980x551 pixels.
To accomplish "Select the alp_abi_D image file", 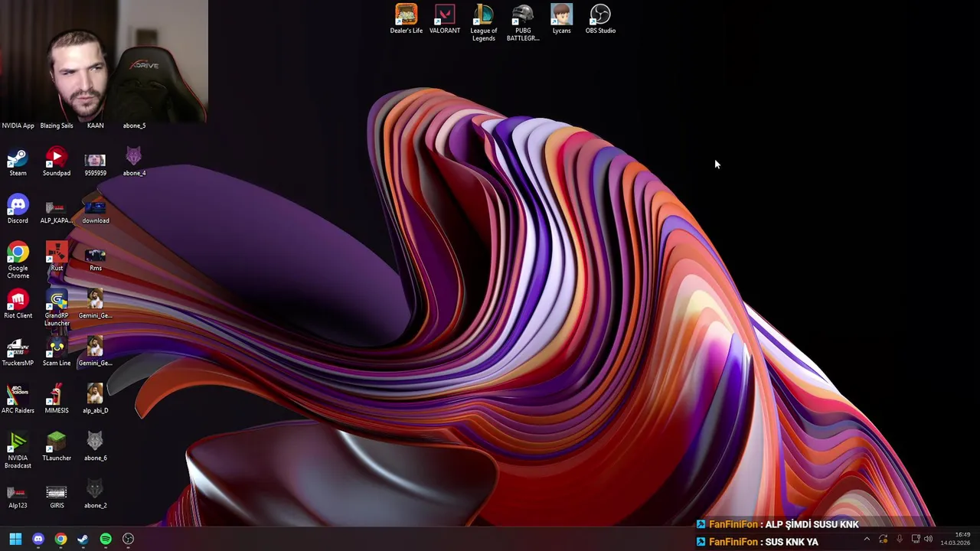I will pos(95,399).
